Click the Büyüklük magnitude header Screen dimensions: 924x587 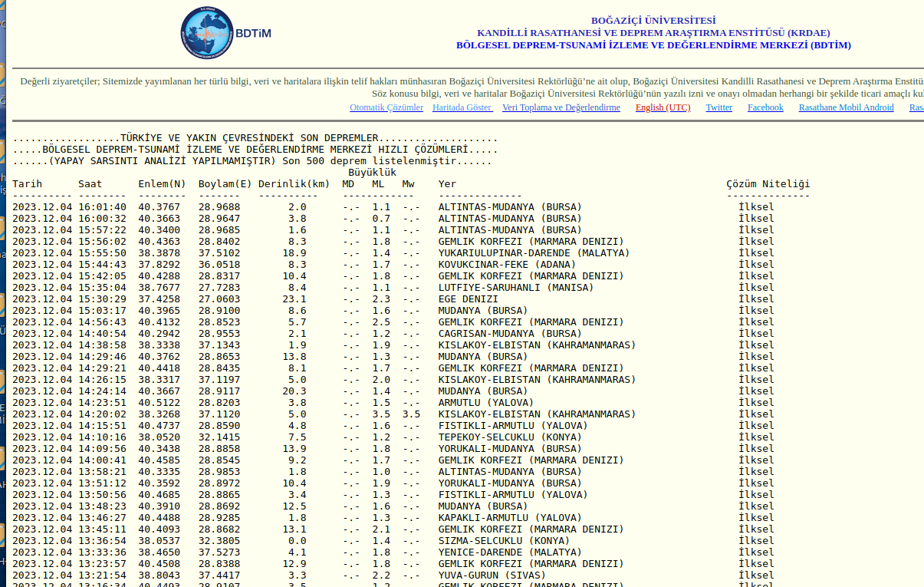372,173
